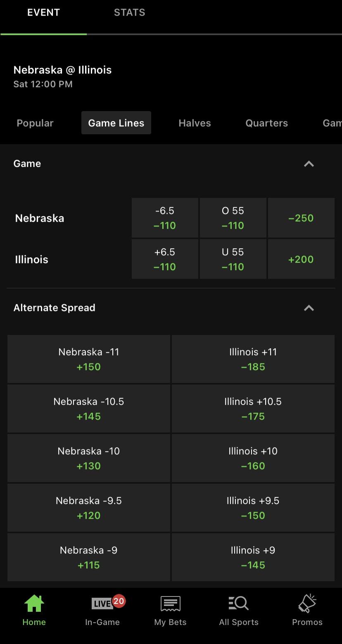Open the Quarters tab

[267, 123]
